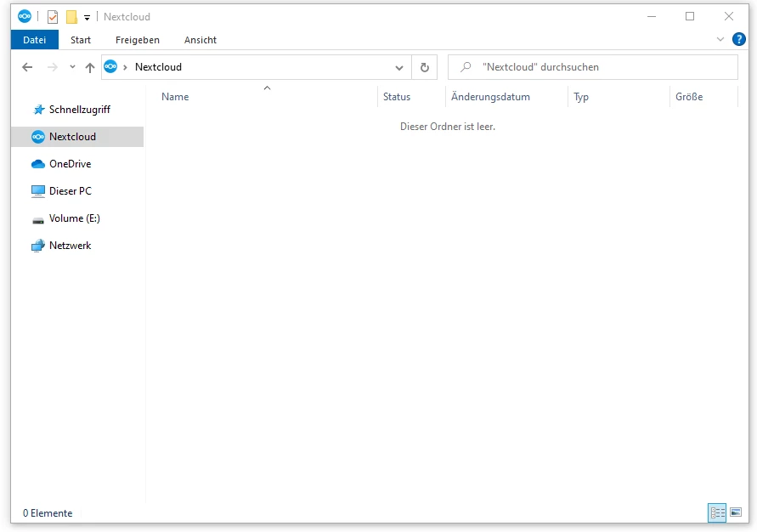Go forward with the right arrow
Viewport: 757px width, 532px height.
[x=52, y=67]
